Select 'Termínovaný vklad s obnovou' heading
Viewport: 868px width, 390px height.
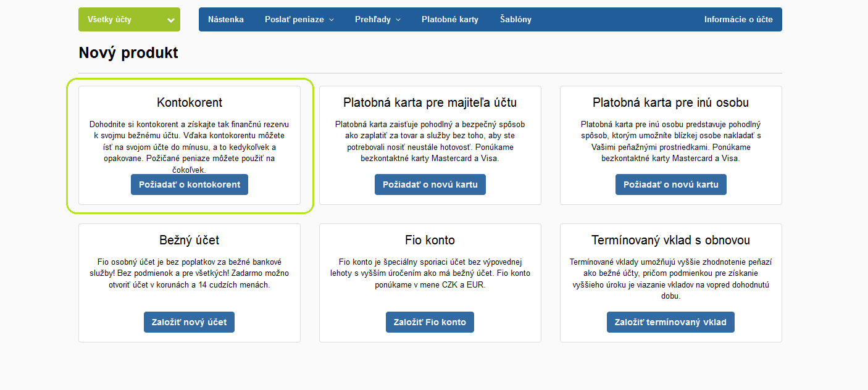coord(671,240)
